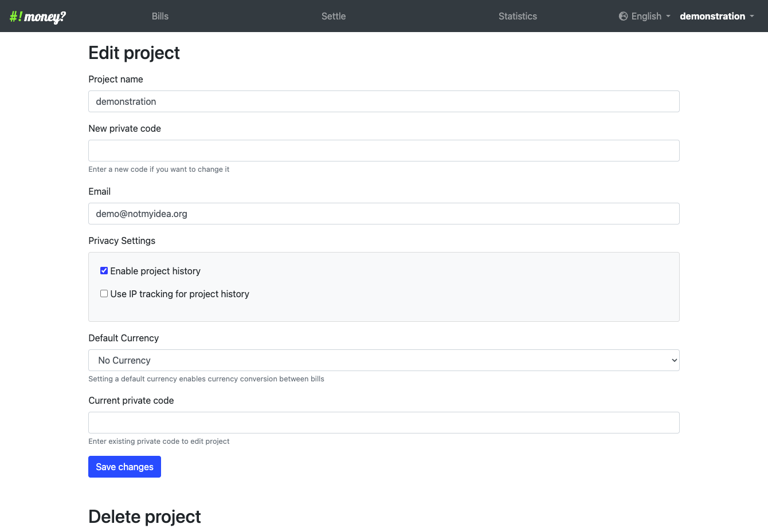Click the Use IP tracking label text
Screen dimensions: 768x532
[179, 294]
